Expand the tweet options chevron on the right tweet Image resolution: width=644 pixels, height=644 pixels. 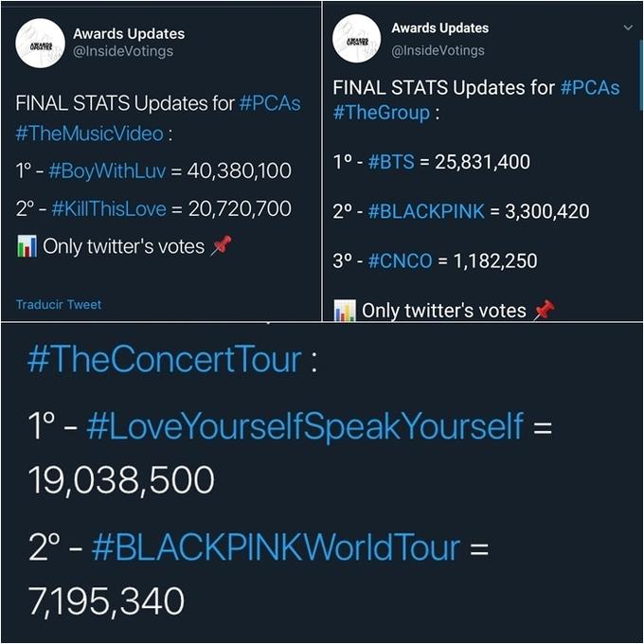click(x=627, y=28)
